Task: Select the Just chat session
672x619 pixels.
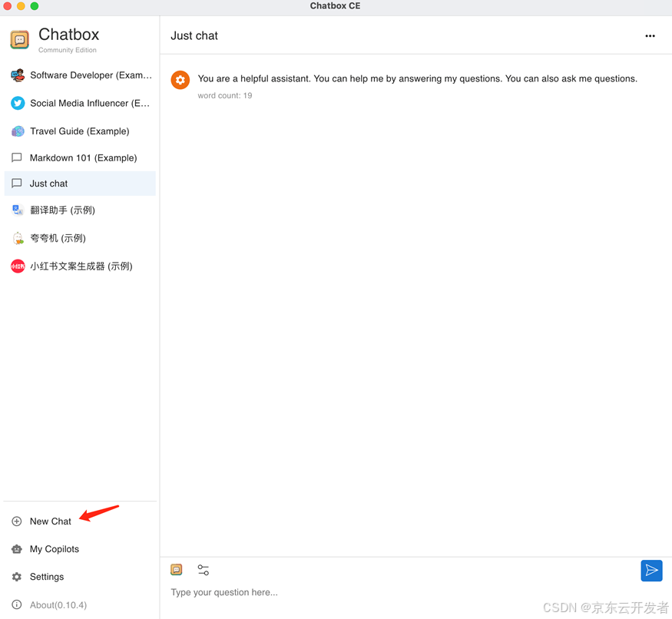Action: tap(80, 184)
